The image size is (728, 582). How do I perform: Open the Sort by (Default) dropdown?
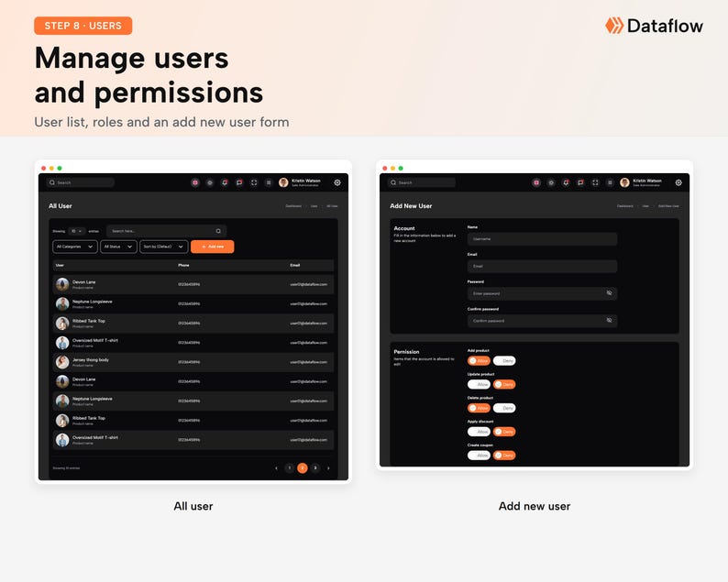[164, 247]
